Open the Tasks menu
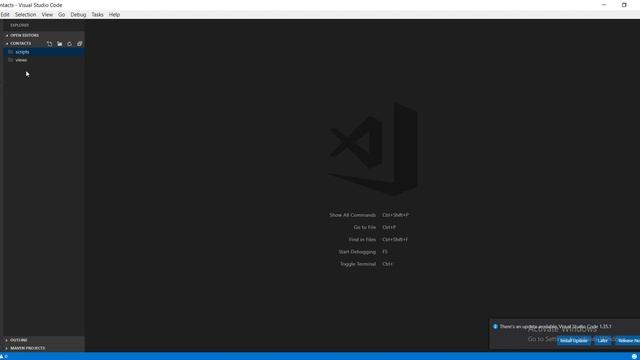The image size is (640, 360). click(x=97, y=15)
